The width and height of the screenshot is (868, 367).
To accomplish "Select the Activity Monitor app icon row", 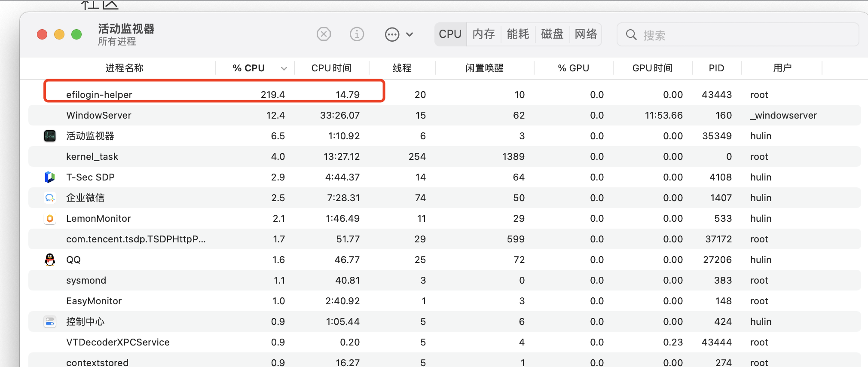I will tap(50, 136).
